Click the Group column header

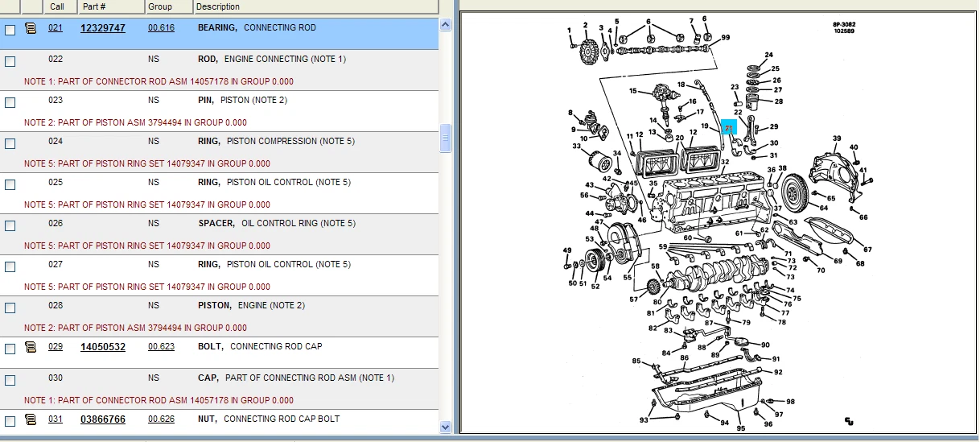click(168, 6)
